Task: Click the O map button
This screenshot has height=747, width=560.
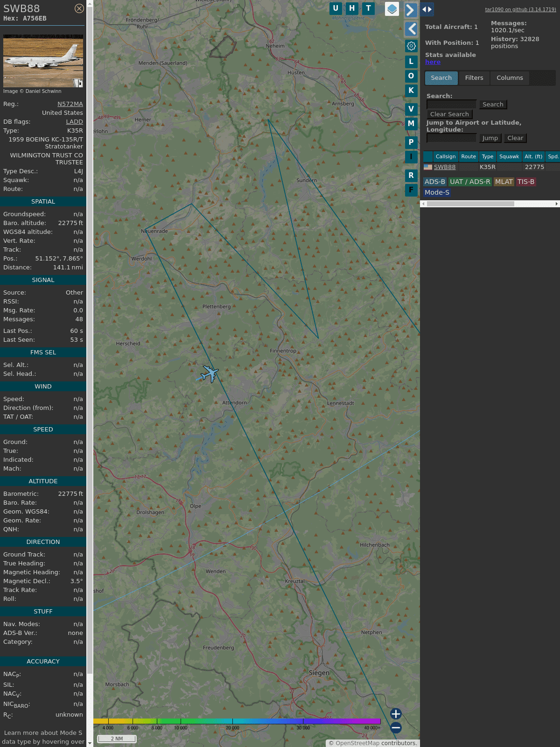Action: click(411, 76)
